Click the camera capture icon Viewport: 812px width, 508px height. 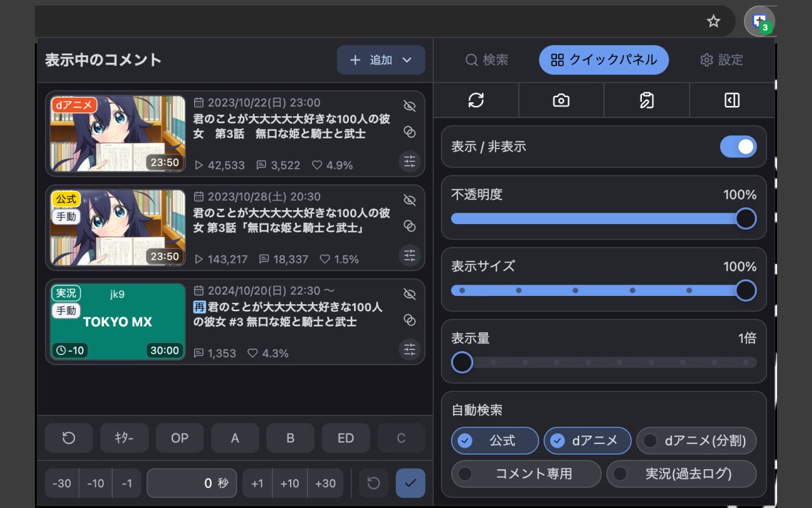(x=561, y=100)
